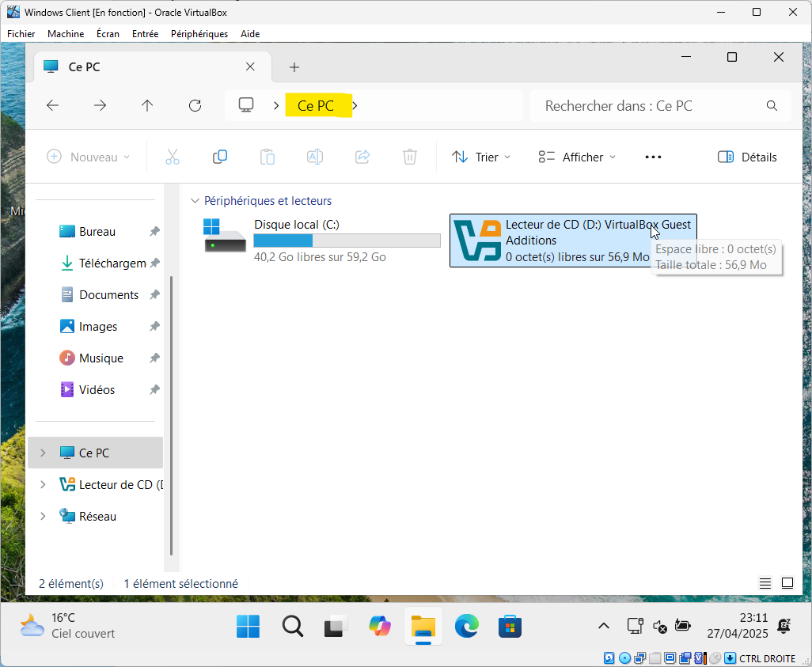
Task: Open Task View on the taskbar
Action: (336, 627)
